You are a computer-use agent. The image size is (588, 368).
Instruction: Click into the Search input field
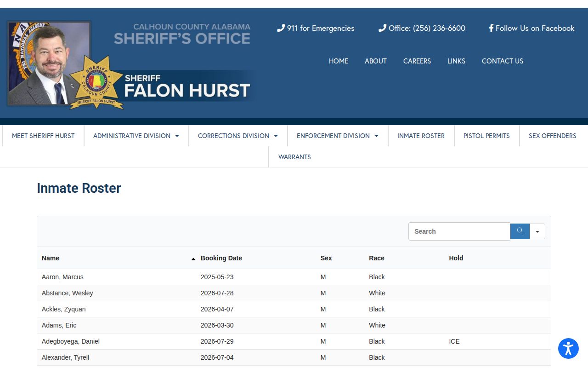459,231
